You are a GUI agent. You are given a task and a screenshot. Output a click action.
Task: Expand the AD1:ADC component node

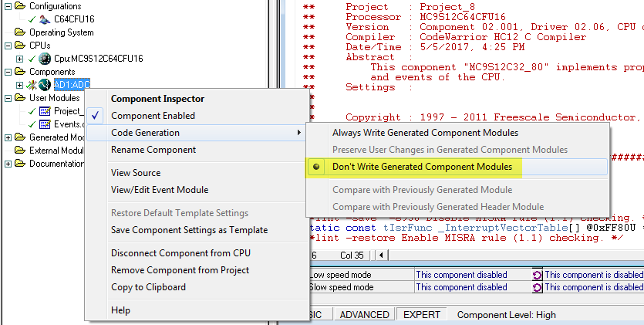[x=19, y=85]
